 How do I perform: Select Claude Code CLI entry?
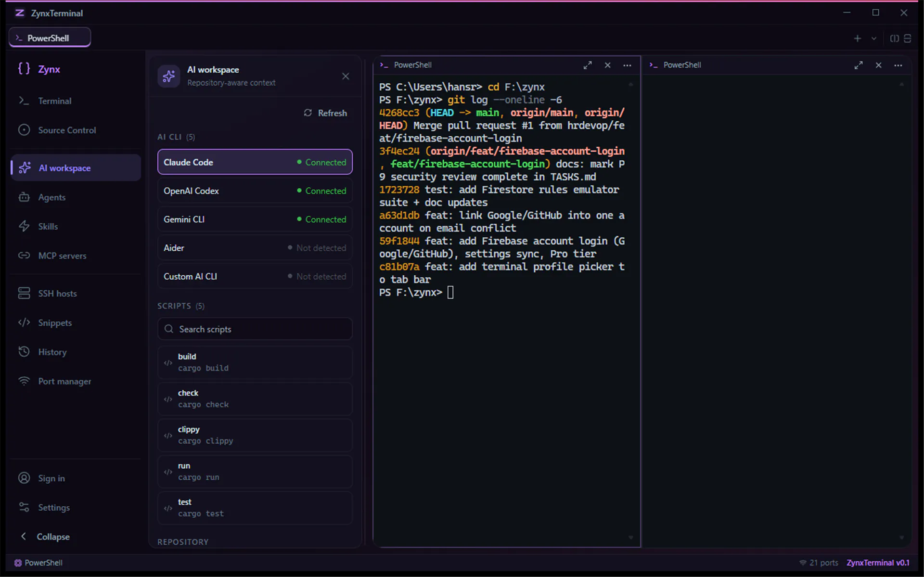255,162
